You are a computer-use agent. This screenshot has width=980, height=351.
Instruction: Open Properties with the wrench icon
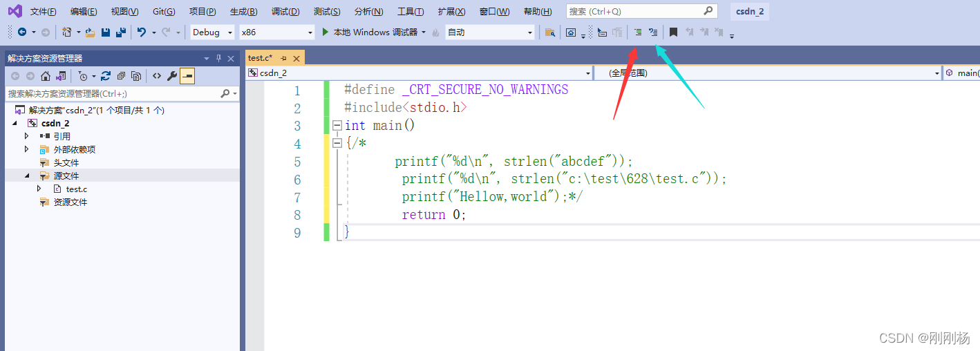(172, 76)
